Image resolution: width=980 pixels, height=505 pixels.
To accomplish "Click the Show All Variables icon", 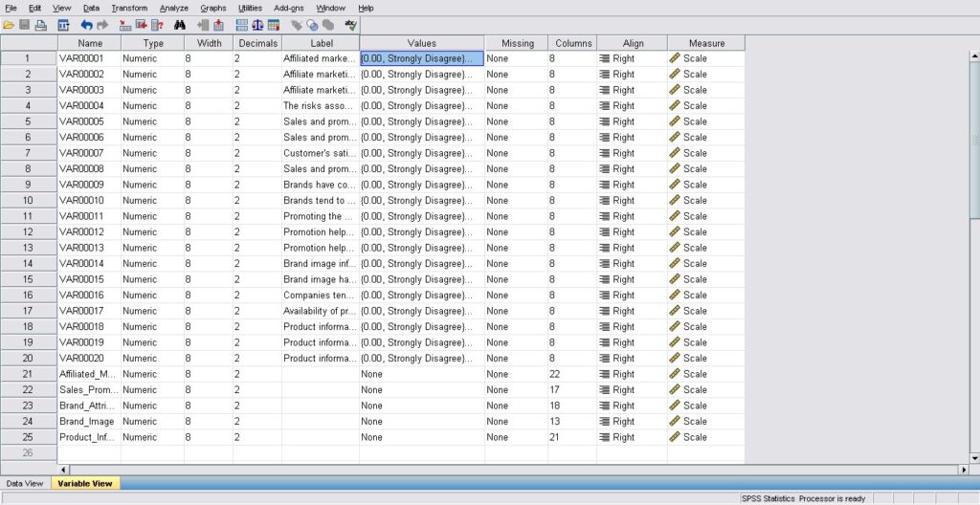I will coord(327,26).
